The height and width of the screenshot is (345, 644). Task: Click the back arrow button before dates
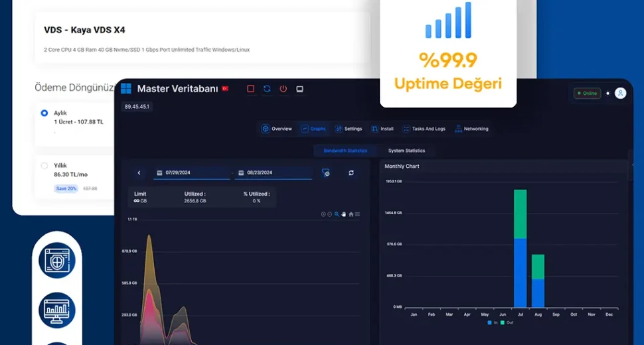tap(139, 173)
